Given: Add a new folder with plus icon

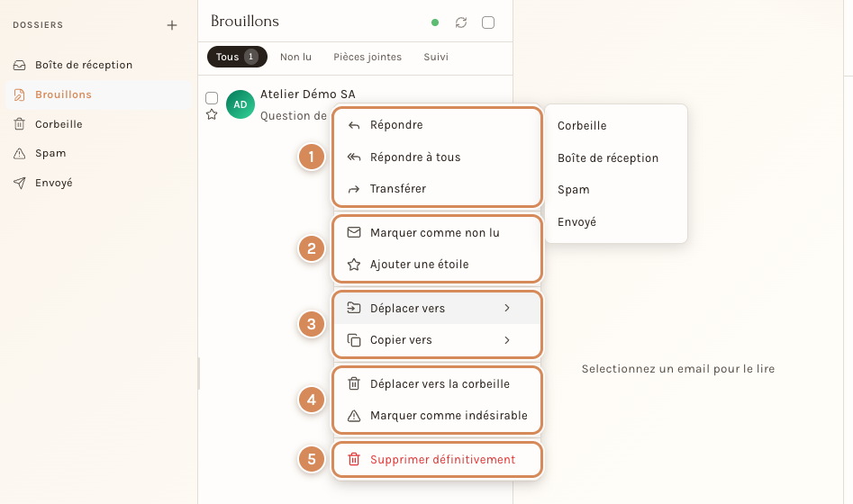Looking at the screenshot, I should point(172,25).
